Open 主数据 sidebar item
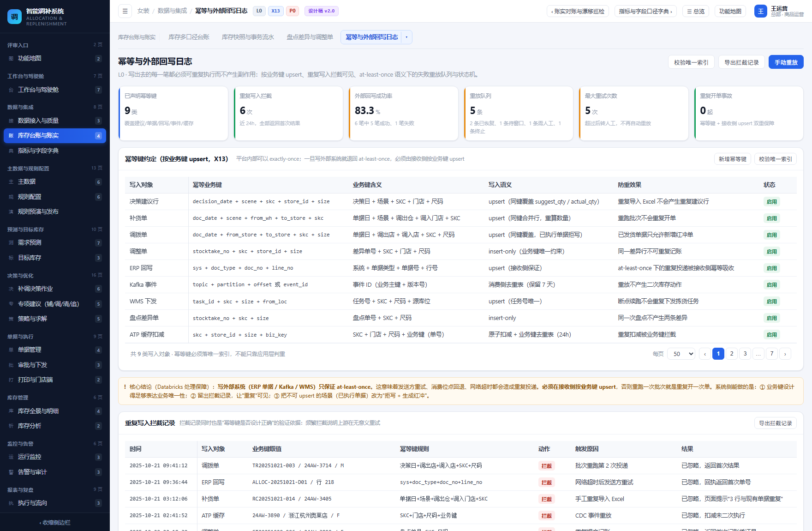The image size is (812, 531). [x=55, y=182]
